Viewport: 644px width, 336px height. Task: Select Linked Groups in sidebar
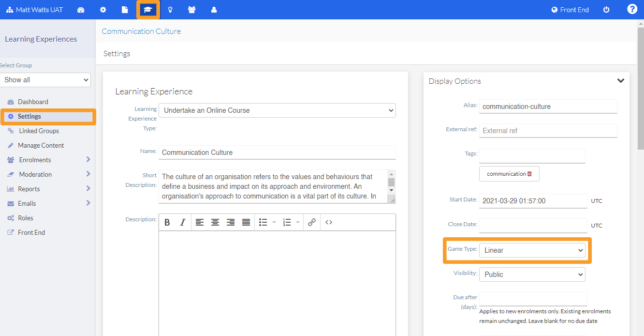(39, 131)
